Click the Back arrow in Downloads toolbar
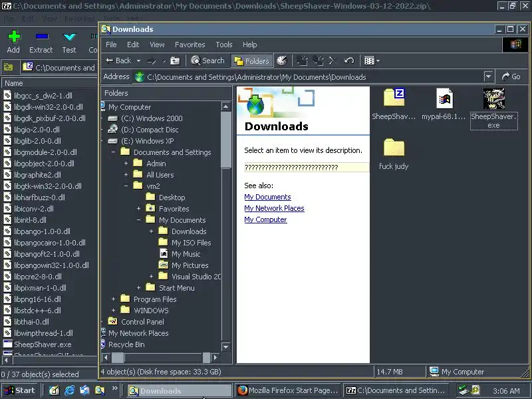The image size is (532, 399). click(118, 61)
